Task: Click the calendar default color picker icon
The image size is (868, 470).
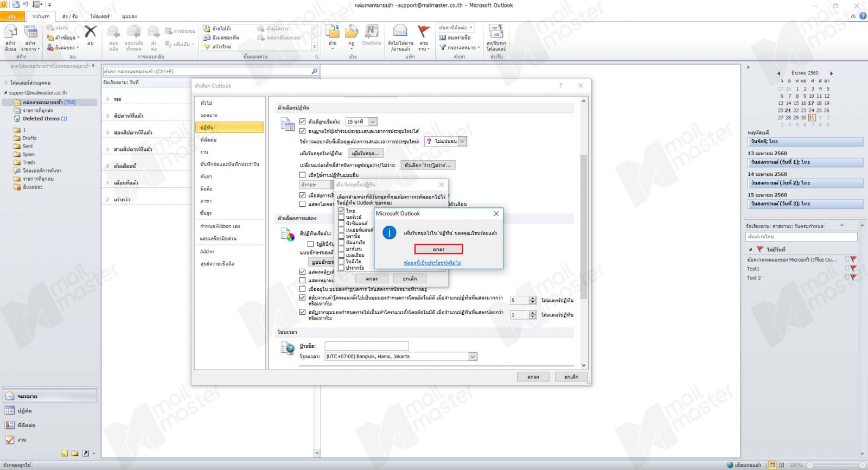Action: click(287, 234)
